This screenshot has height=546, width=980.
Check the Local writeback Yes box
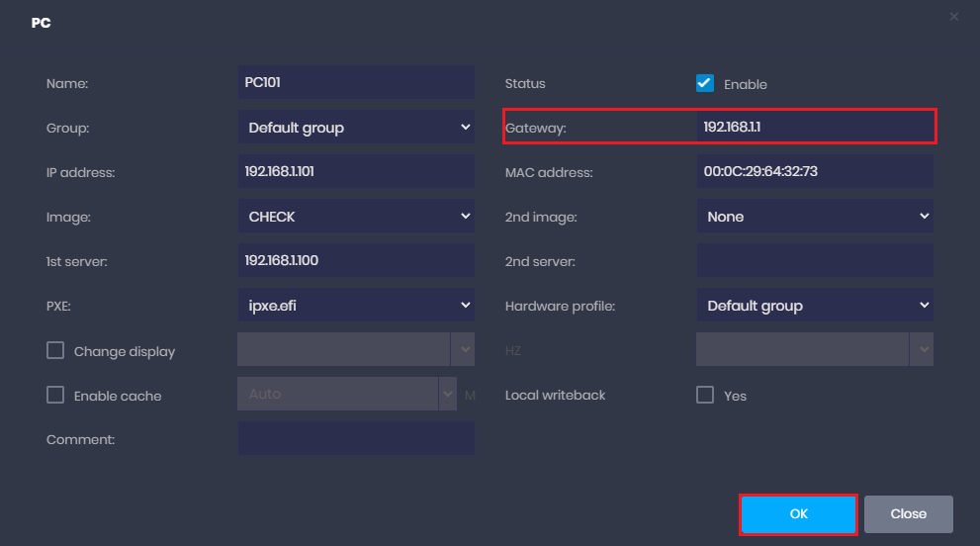pyautogui.click(x=705, y=396)
